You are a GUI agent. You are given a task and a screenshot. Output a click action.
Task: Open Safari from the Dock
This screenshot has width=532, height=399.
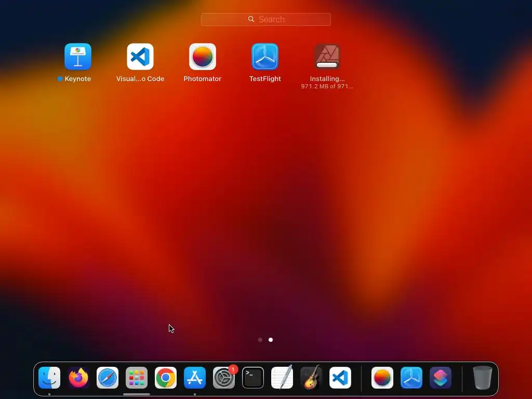108,378
